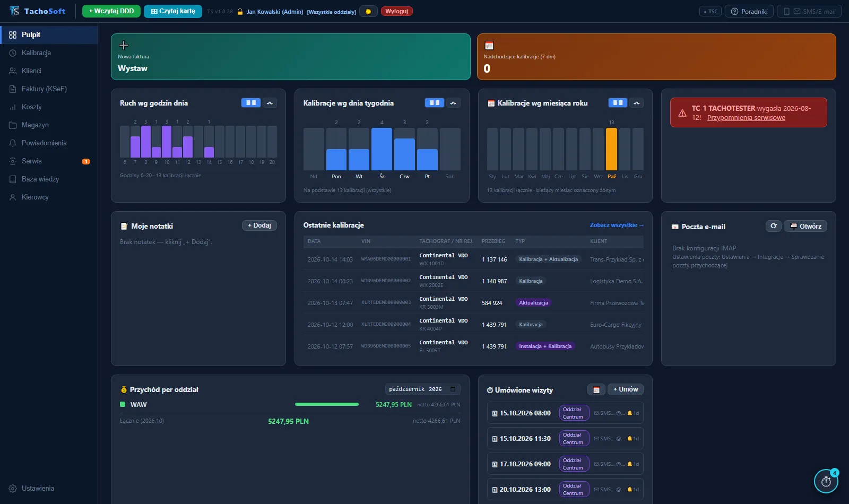The width and height of the screenshot is (849, 504).
Task: Refresh the Poczta e-mail panel
Action: (774, 226)
